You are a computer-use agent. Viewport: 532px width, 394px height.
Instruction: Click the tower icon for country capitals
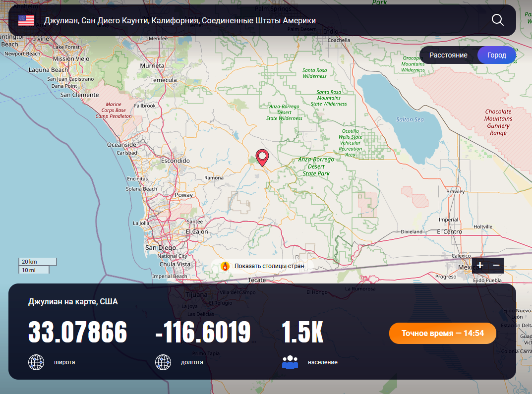click(x=225, y=266)
